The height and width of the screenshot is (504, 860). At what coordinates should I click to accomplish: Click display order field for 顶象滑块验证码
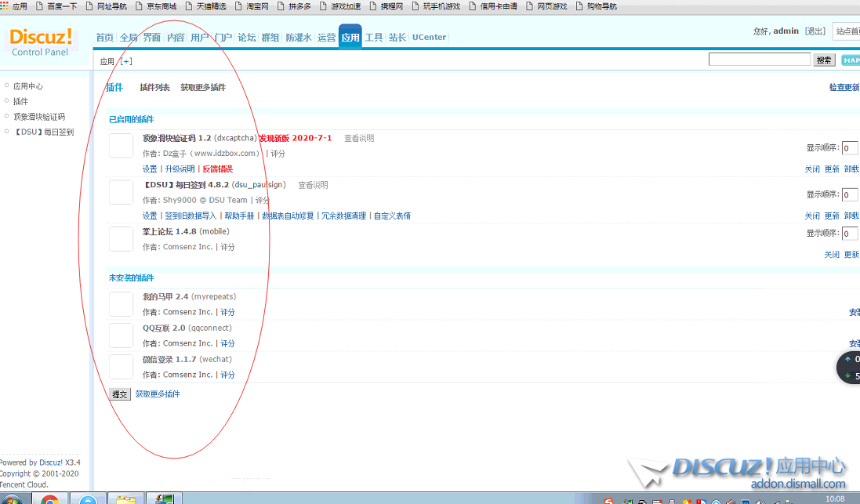(850, 148)
